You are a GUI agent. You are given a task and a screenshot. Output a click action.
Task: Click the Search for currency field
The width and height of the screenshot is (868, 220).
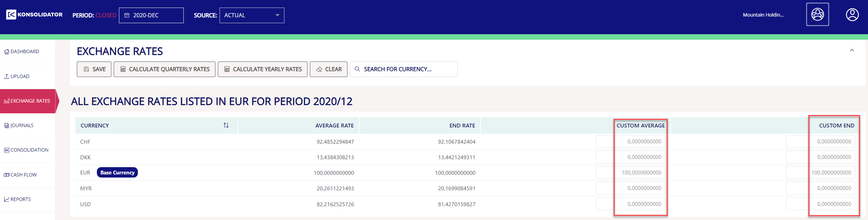click(404, 69)
